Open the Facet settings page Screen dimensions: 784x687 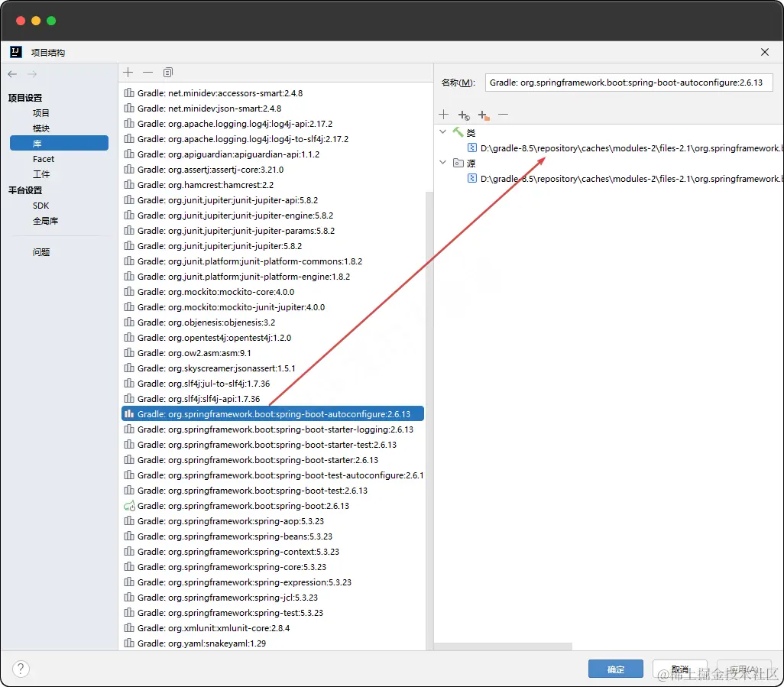[x=44, y=159]
